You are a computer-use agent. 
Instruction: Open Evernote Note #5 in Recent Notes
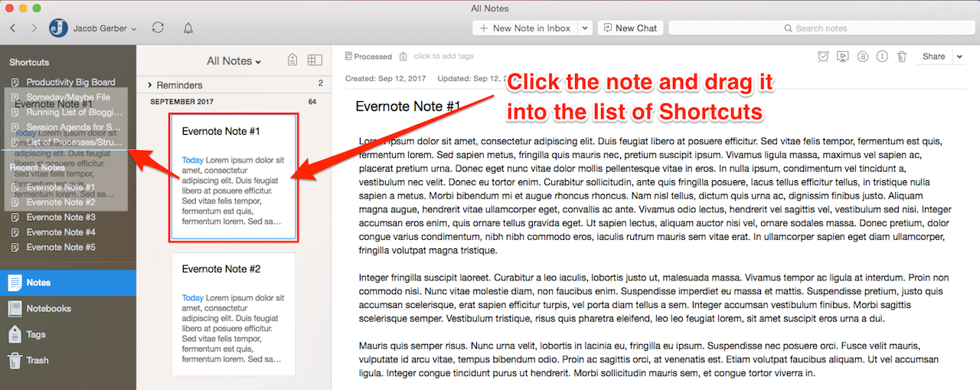point(60,247)
